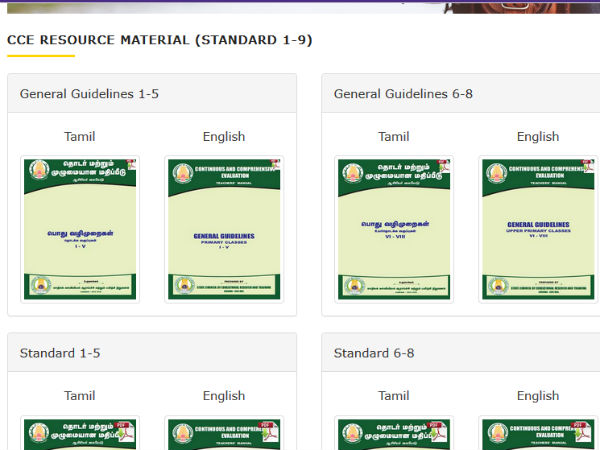Image resolution: width=600 pixels, height=450 pixels.
Task: Open English Upper Primary Classes guidelines cover
Action: (538, 229)
